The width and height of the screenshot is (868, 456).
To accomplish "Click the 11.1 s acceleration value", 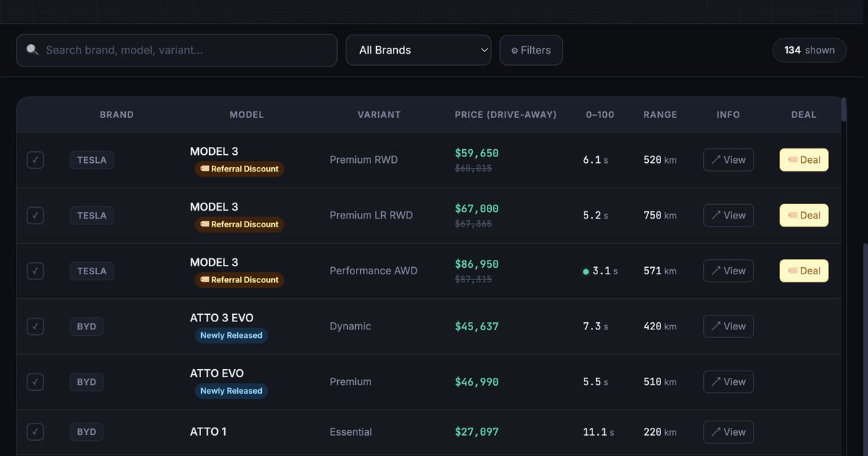I will [598, 432].
